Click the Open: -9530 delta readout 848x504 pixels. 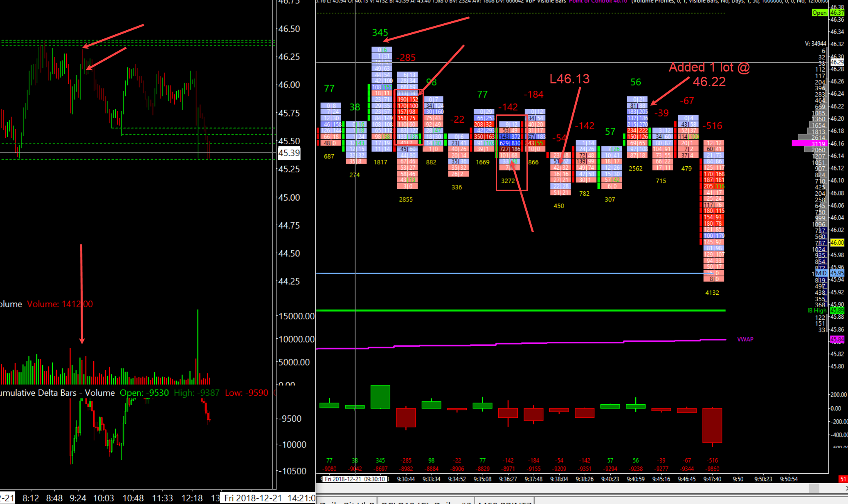coord(144,392)
